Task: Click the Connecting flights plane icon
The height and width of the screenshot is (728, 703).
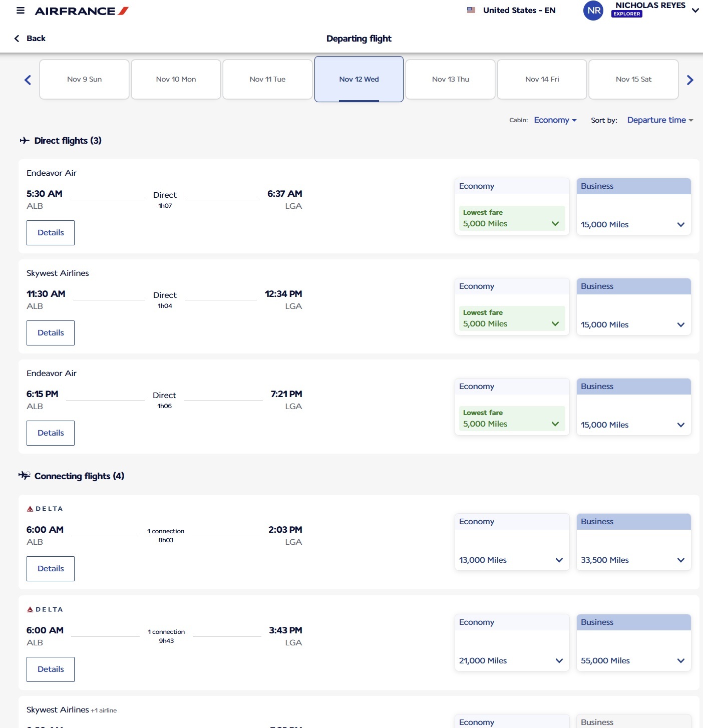Action: (x=25, y=475)
